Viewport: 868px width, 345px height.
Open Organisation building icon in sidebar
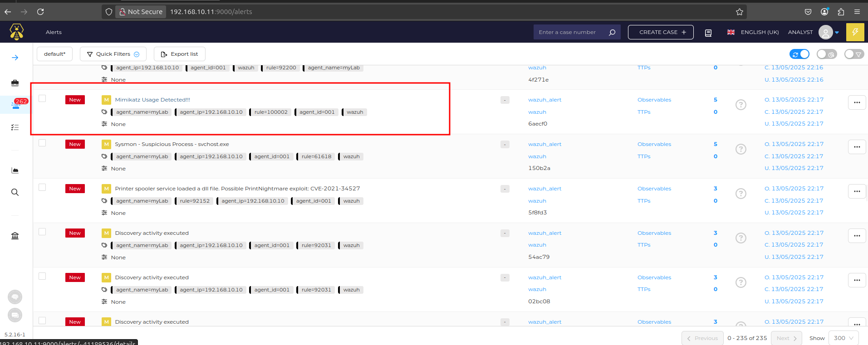click(x=15, y=236)
